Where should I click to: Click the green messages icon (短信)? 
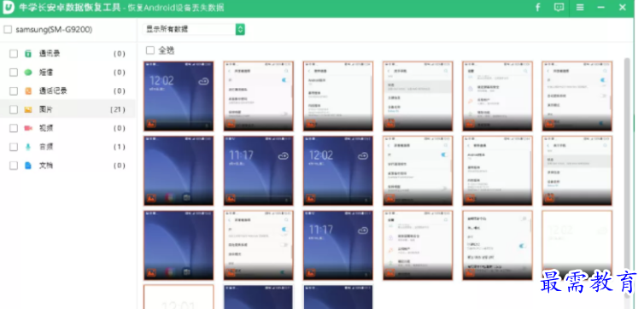click(28, 73)
